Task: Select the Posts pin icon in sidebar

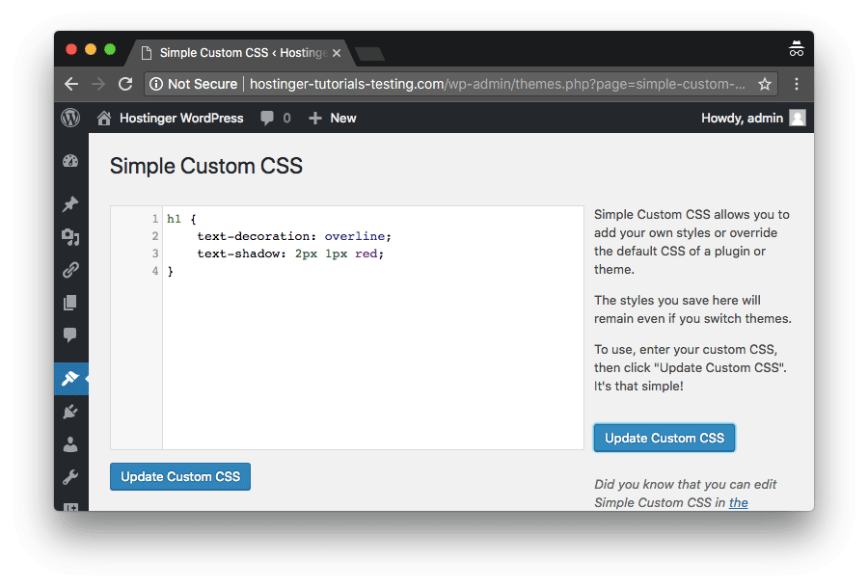Action: click(70, 204)
